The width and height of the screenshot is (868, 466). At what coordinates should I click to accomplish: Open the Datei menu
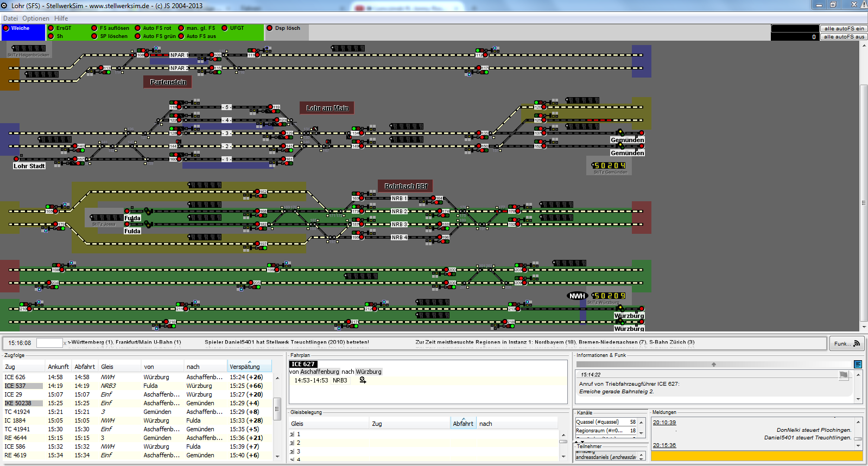click(10, 18)
